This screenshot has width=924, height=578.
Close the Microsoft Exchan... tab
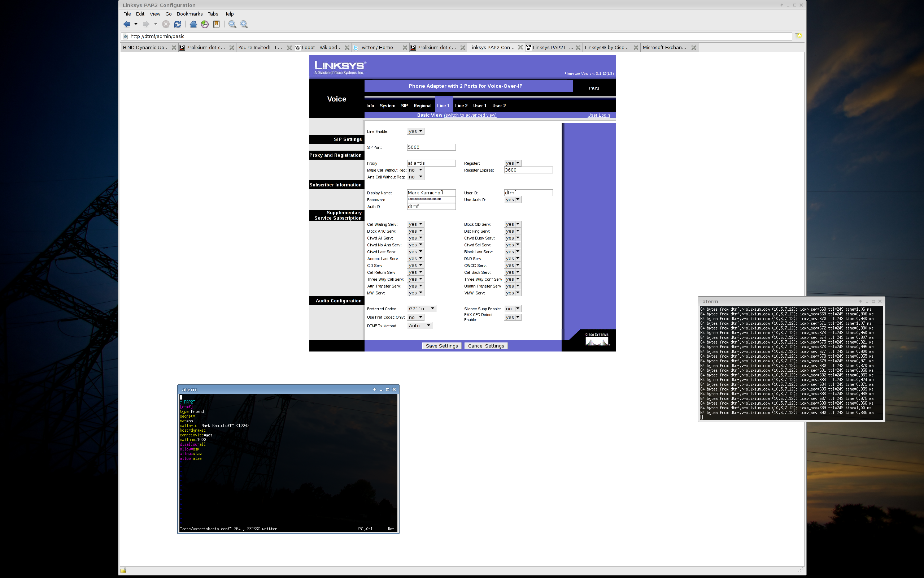pyautogui.click(x=694, y=47)
